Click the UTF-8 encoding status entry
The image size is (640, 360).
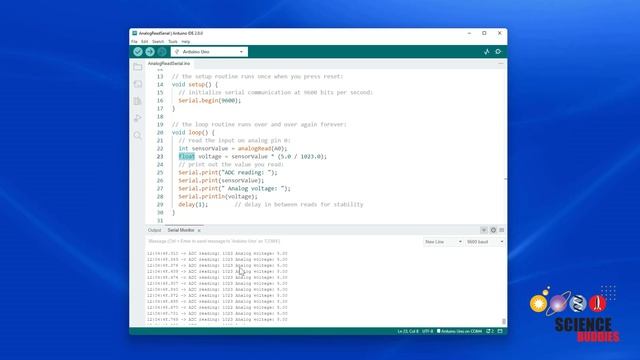pos(427,331)
